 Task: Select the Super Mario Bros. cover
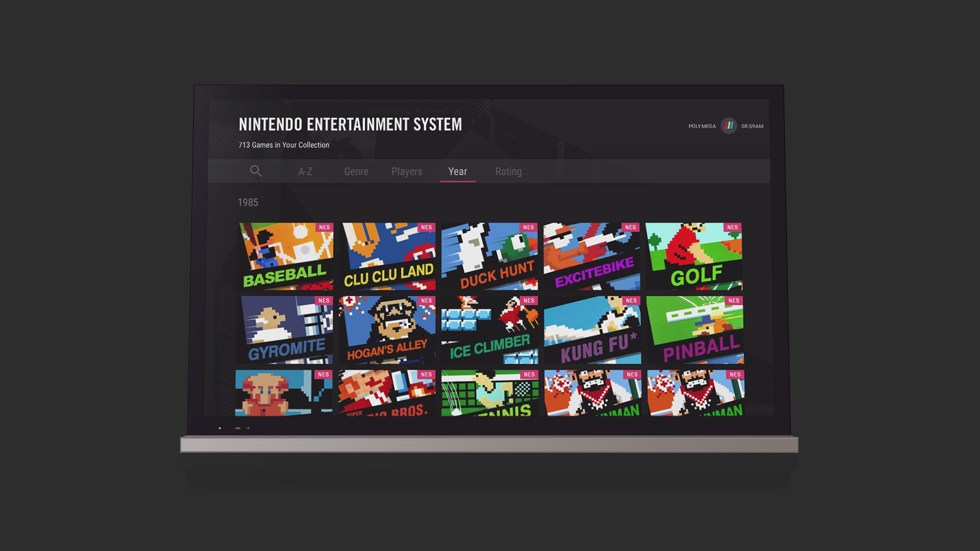(387, 393)
